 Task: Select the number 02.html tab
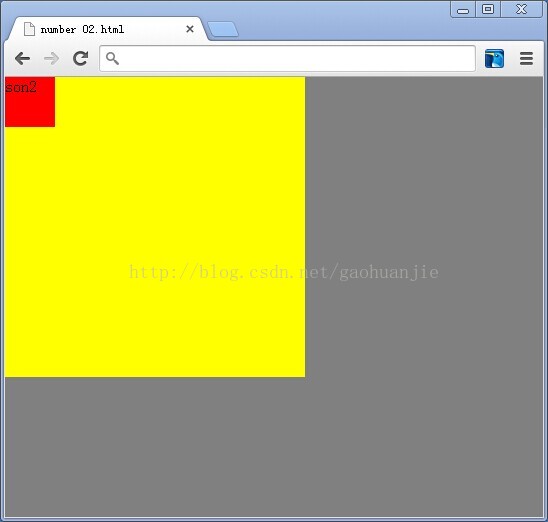(107, 29)
